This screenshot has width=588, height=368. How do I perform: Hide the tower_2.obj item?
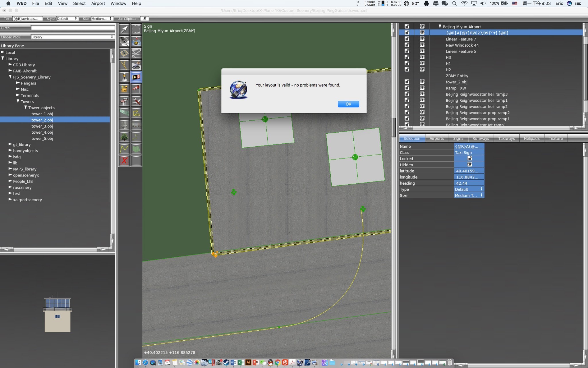point(422,82)
